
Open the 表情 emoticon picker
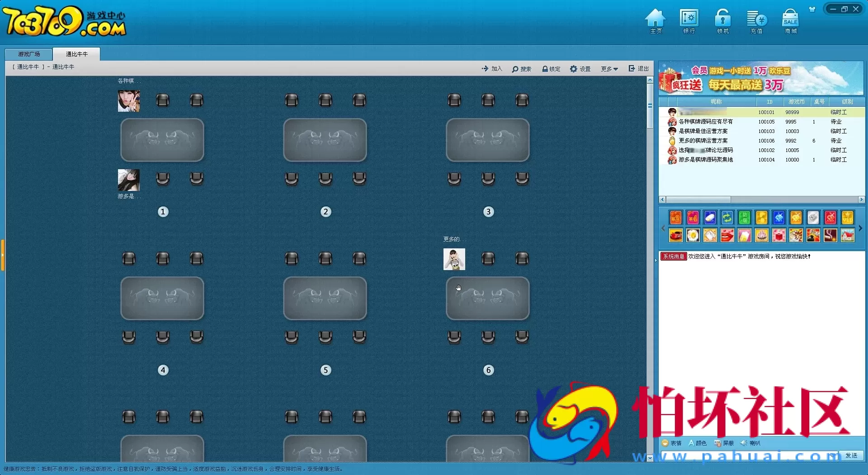coord(671,443)
